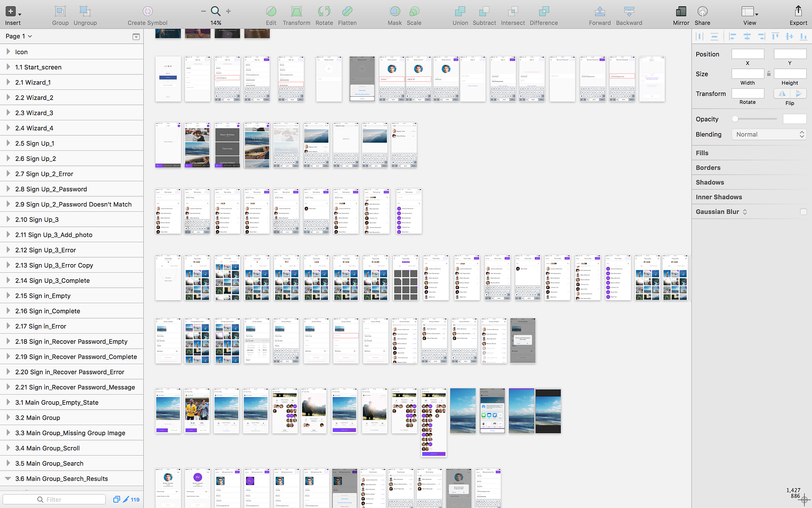The image size is (812, 508).
Task: Enable the Gaussian Blur checkbox
Action: click(x=803, y=212)
